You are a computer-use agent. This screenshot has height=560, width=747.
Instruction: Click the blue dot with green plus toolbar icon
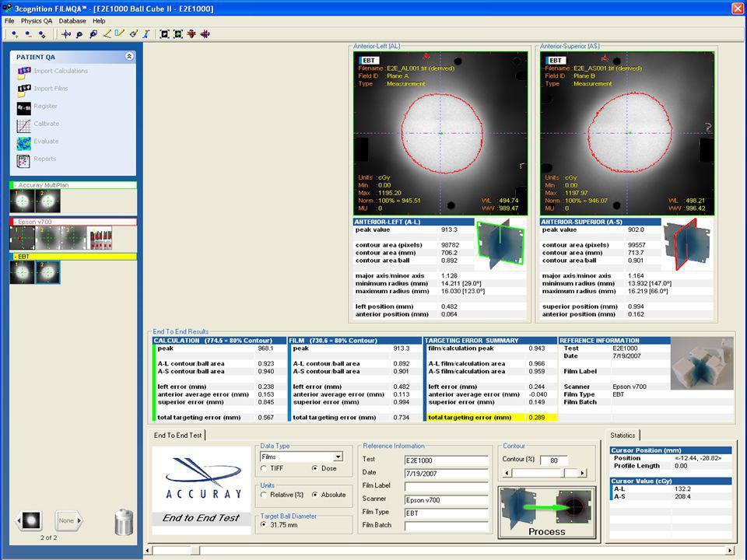(x=15, y=34)
